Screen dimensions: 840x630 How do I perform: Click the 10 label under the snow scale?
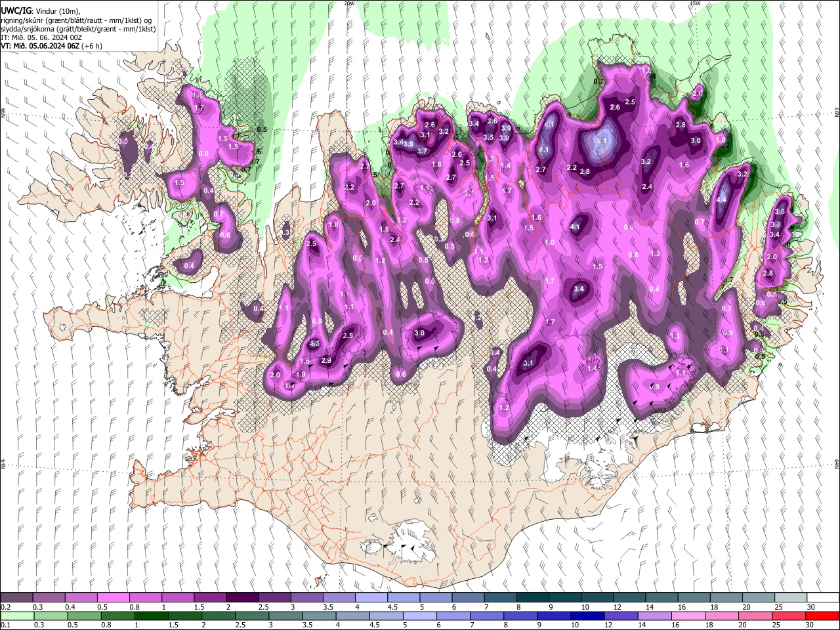click(x=584, y=607)
